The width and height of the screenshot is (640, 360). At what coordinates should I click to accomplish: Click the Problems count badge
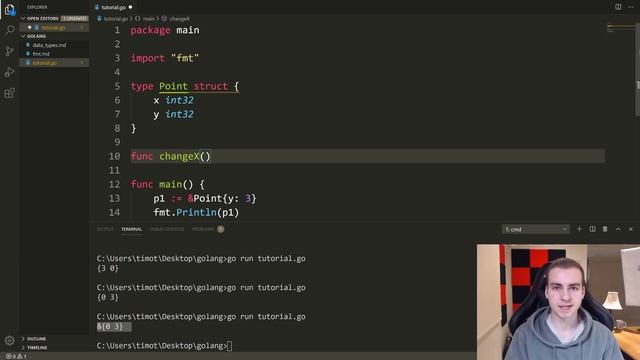point(220,229)
